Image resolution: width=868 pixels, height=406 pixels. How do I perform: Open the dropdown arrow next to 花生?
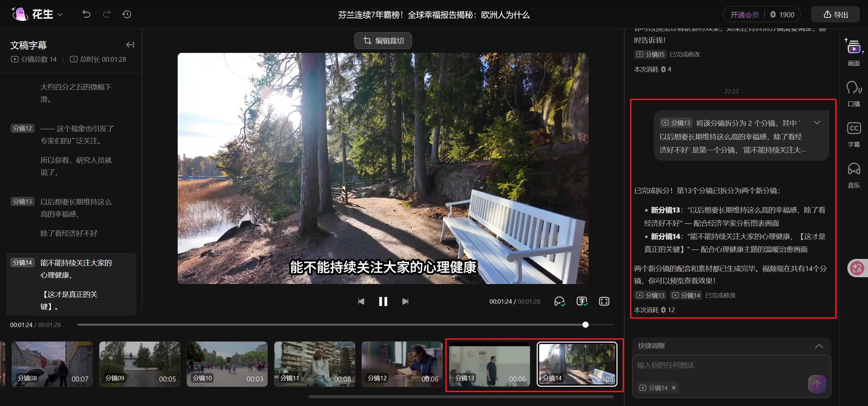pos(60,14)
